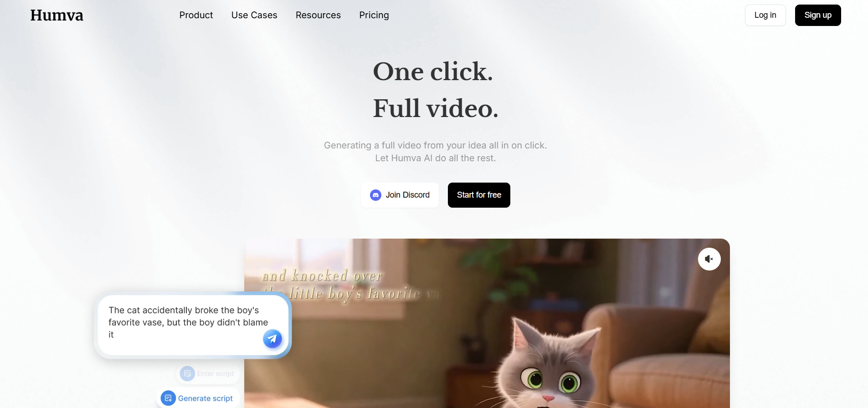Click the Discord icon in Join Discord
The height and width of the screenshot is (408, 868).
[375, 195]
